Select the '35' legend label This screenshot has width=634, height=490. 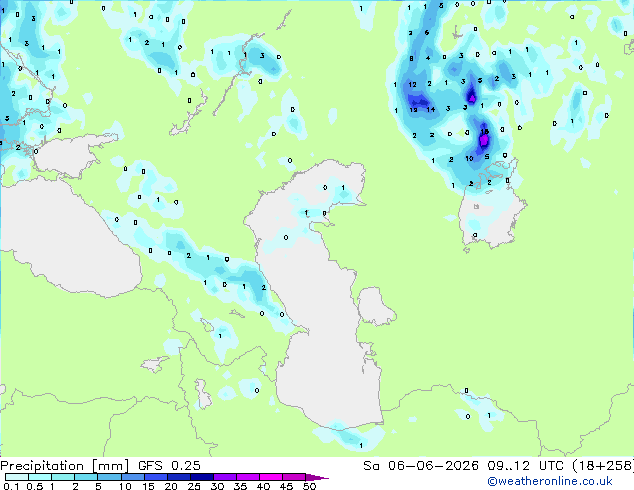coord(240,486)
